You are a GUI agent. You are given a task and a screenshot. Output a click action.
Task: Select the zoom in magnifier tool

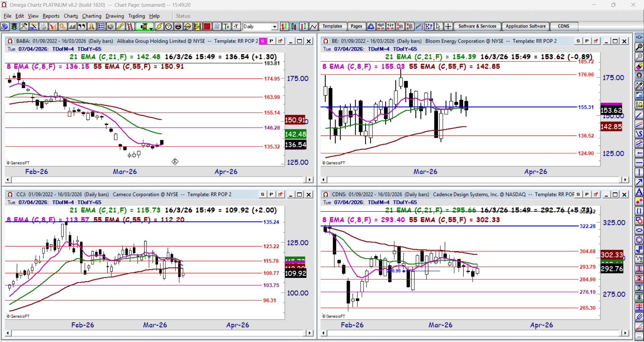coord(639,47)
